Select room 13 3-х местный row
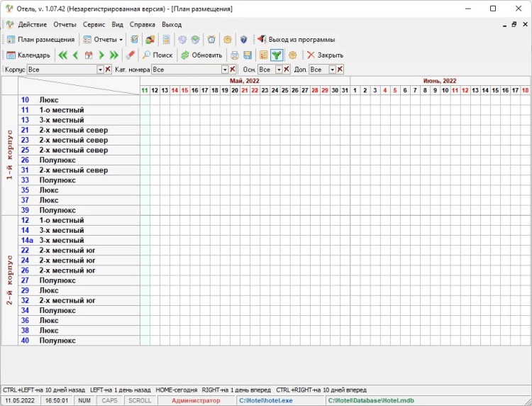This screenshot has height=406, width=532. coord(79,120)
